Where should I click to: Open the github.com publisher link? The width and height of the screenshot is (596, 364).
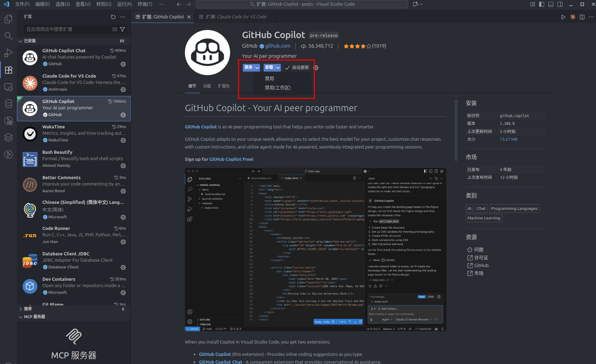(278, 46)
